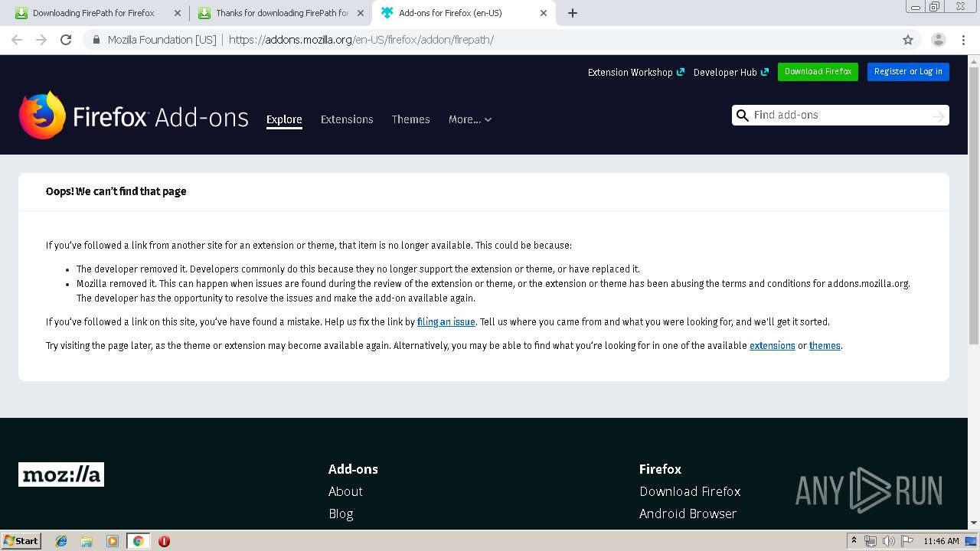Click the Register or Log in button
This screenshot has width=980, height=551.
point(908,72)
